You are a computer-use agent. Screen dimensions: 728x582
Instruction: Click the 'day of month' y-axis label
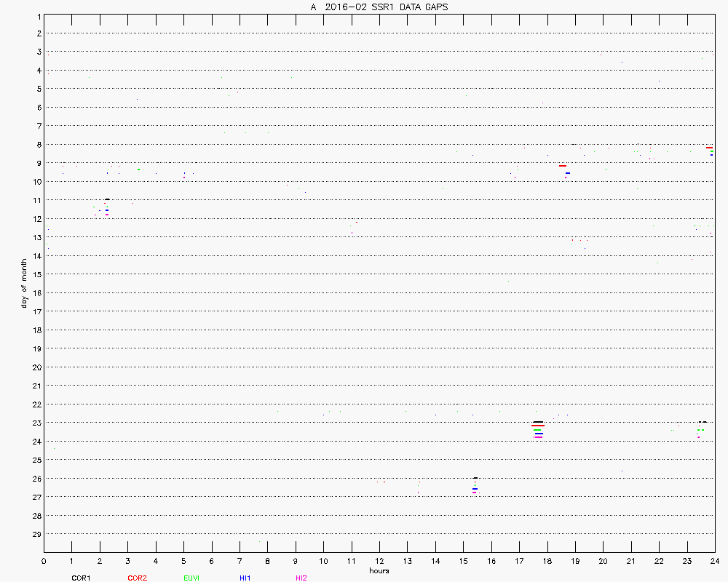point(24,282)
